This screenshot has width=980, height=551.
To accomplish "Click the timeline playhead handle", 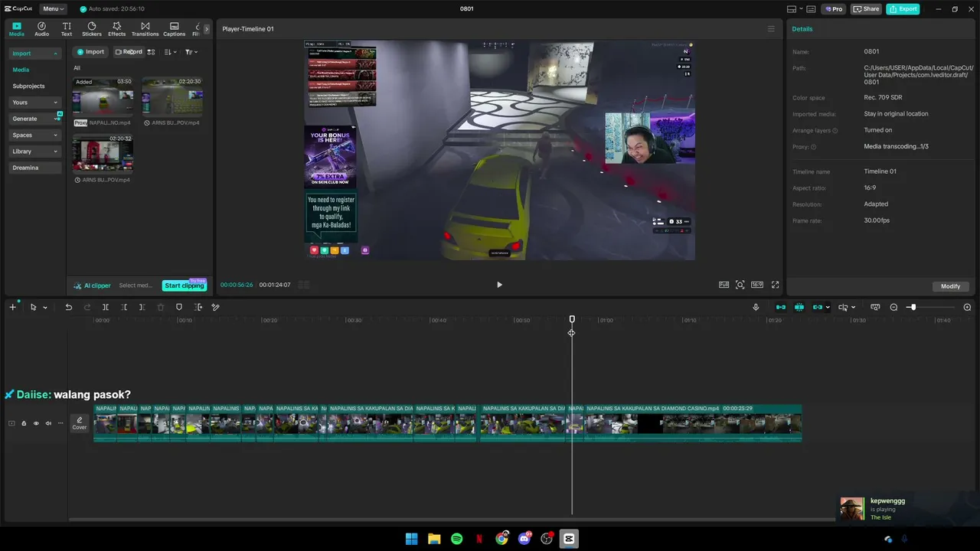I will pos(572,319).
